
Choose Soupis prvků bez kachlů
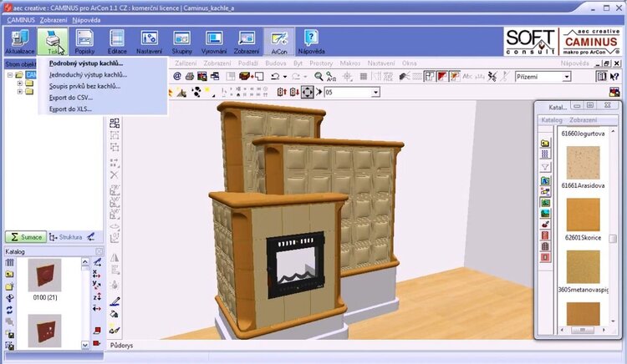pos(84,86)
